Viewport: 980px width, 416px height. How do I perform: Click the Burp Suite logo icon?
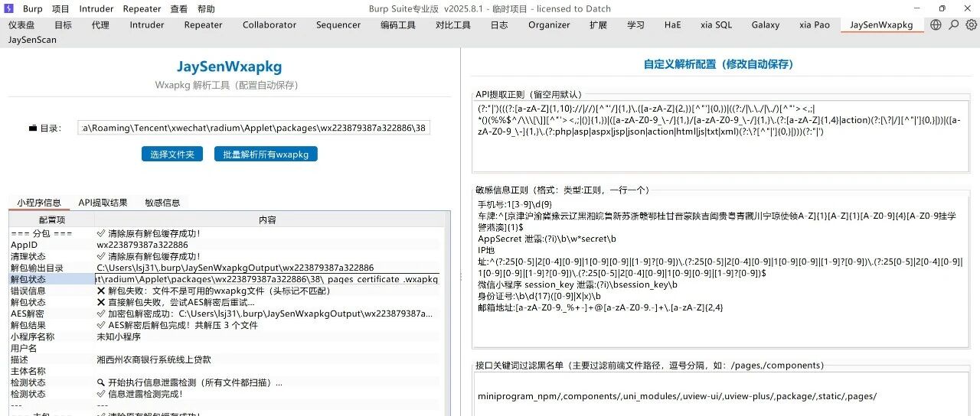[9, 8]
